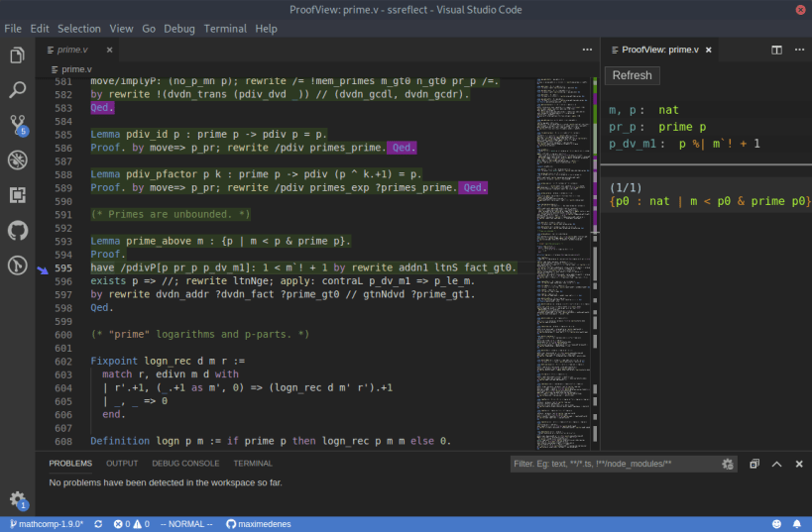Maximize the bottom panel with chevron up
The height and width of the screenshot is (532, 812).
point(776,464)
